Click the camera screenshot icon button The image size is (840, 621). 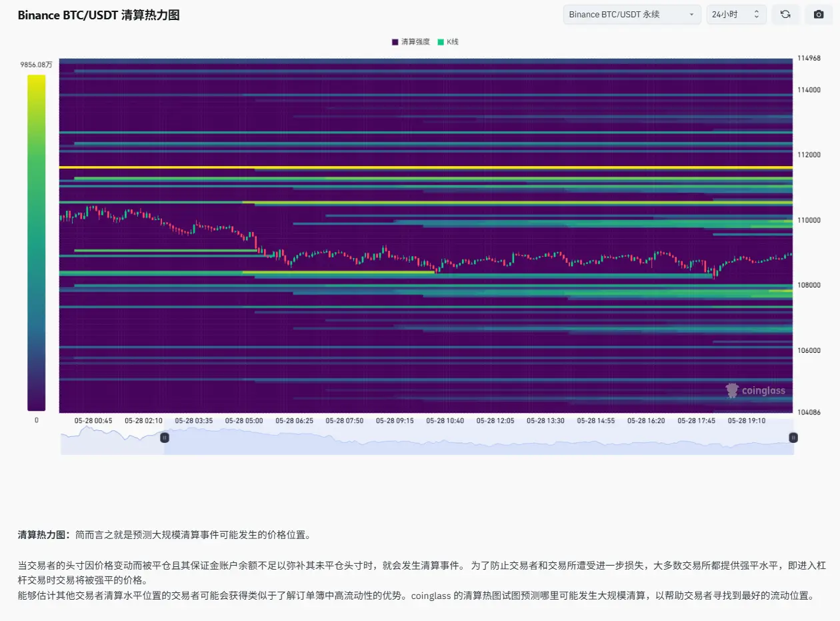tap(819, 14)
